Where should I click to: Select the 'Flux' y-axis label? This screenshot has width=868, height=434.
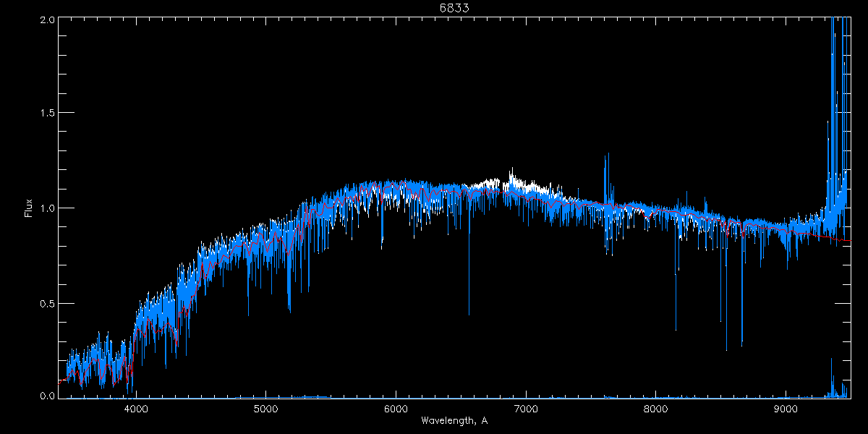click(29, 208)
